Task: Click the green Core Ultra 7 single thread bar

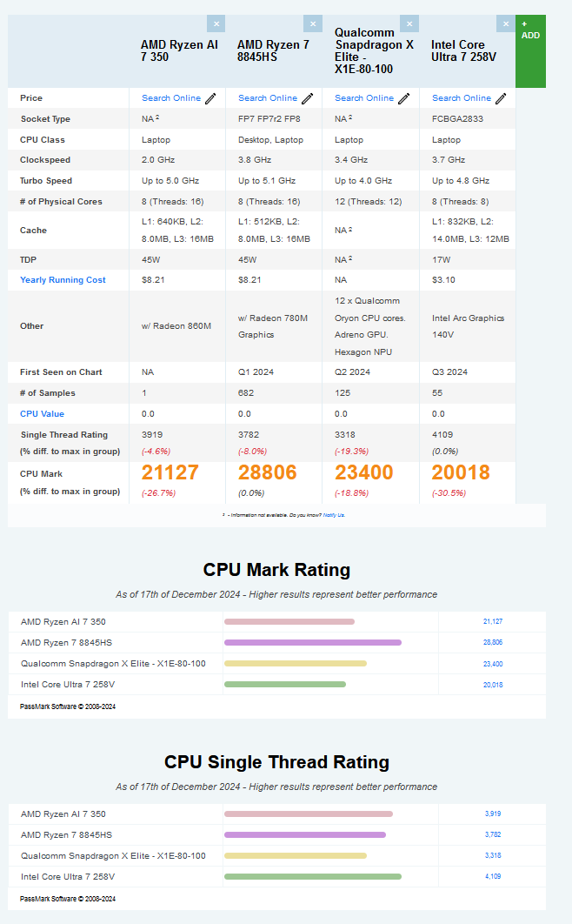Action: click(312, 876)
